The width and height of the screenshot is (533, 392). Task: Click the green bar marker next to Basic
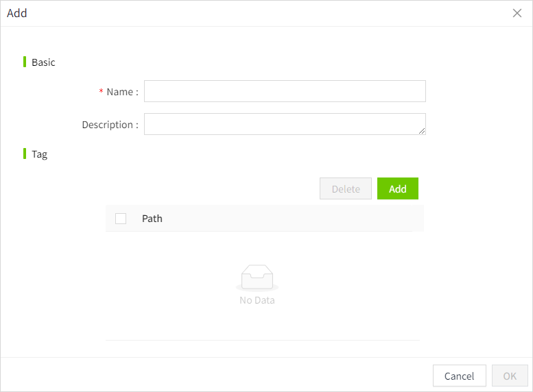[25, 62]
